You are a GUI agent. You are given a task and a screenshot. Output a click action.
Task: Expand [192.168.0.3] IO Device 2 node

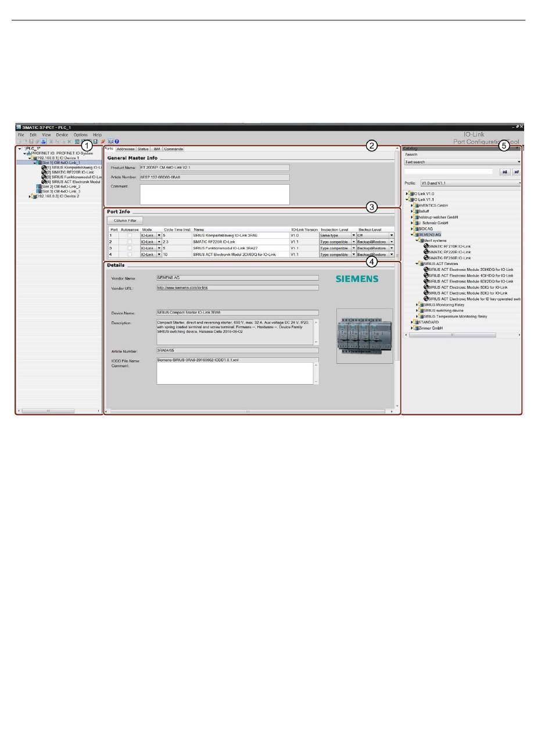pyautogui.click(x=30, y=196)
